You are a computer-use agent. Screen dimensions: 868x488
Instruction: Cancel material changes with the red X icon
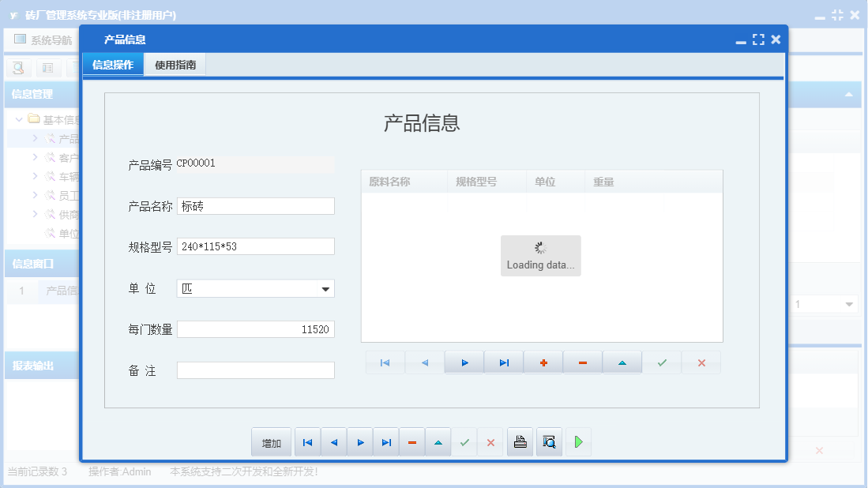coord(701,362)
